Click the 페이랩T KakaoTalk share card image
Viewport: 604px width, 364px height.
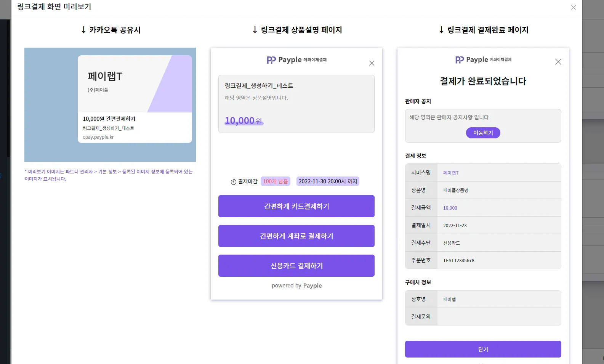click(x=135, y=84)
